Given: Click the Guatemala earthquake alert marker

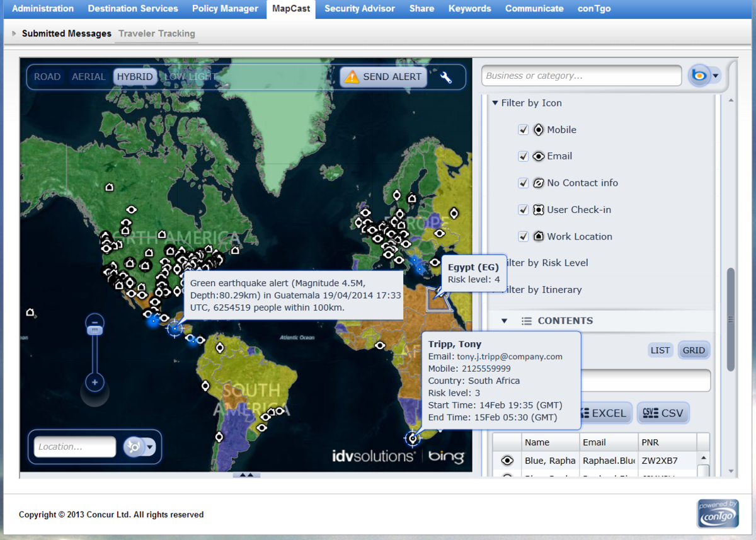Looking at the screenshot, I should click(175, 328).
